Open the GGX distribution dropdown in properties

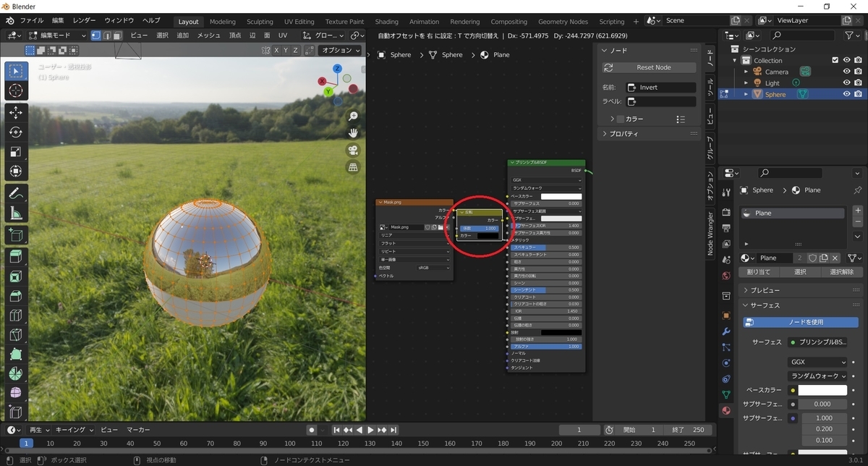click(817, 362)
